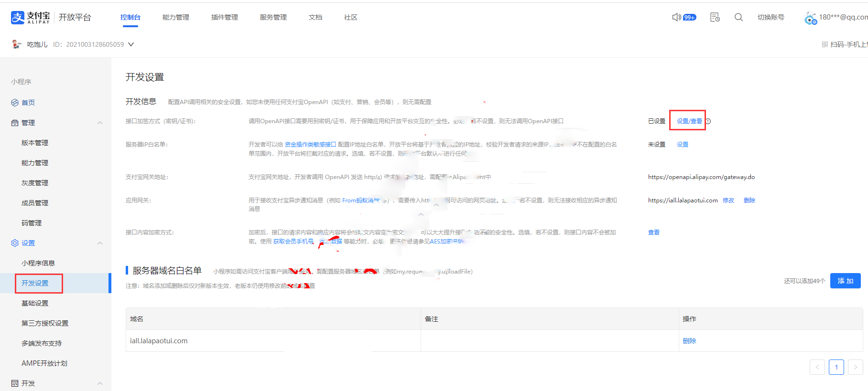Screen dimensions: 868x391
Task: Go to previous page arrow
Action: (817, 367)
